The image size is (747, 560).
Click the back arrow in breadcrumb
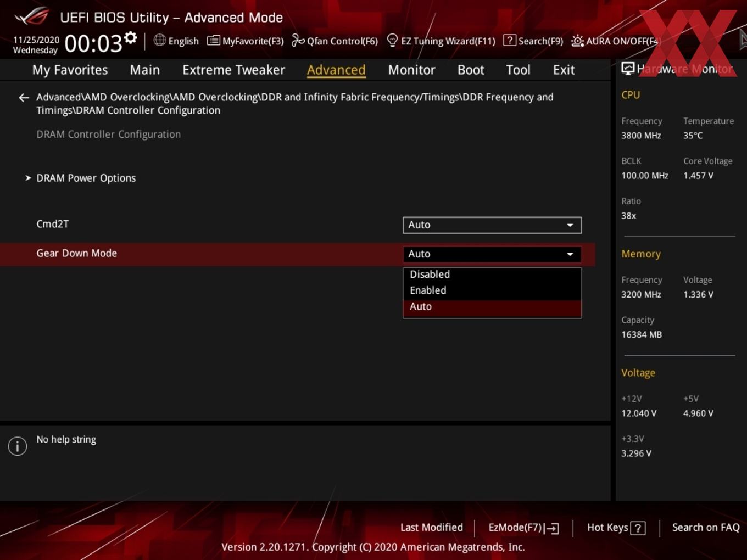pos(24,98)
